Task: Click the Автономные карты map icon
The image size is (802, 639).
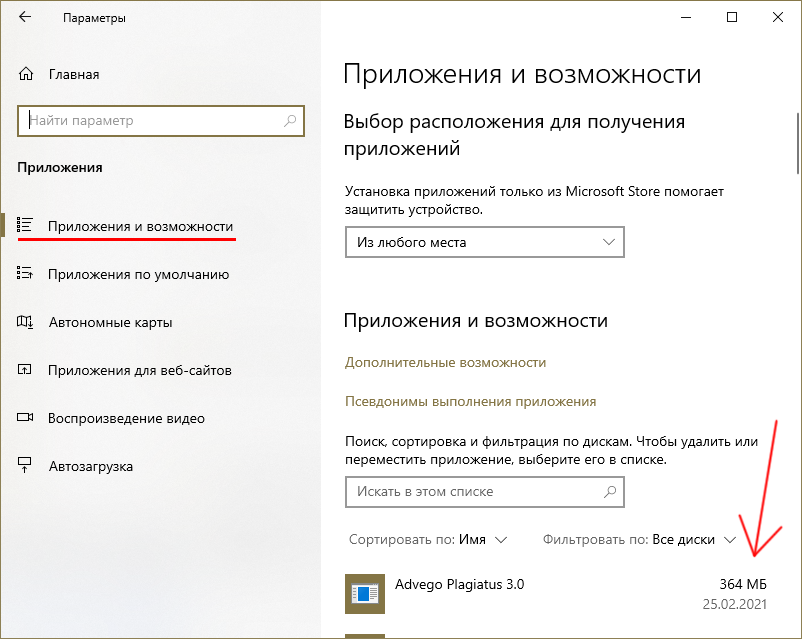Action: point(26,322)
